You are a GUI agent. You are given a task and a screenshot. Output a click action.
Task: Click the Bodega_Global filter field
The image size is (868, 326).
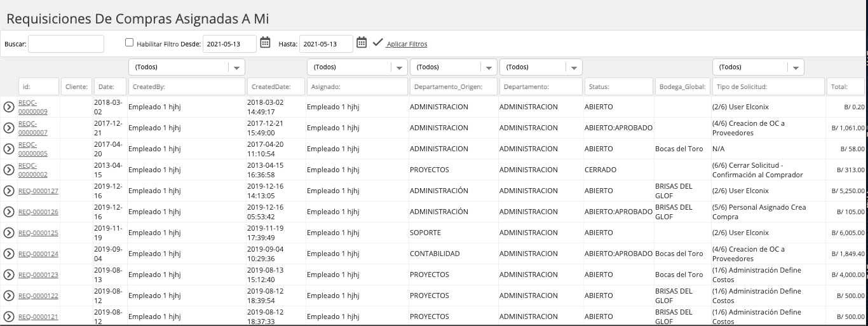(x=682, y=86)
